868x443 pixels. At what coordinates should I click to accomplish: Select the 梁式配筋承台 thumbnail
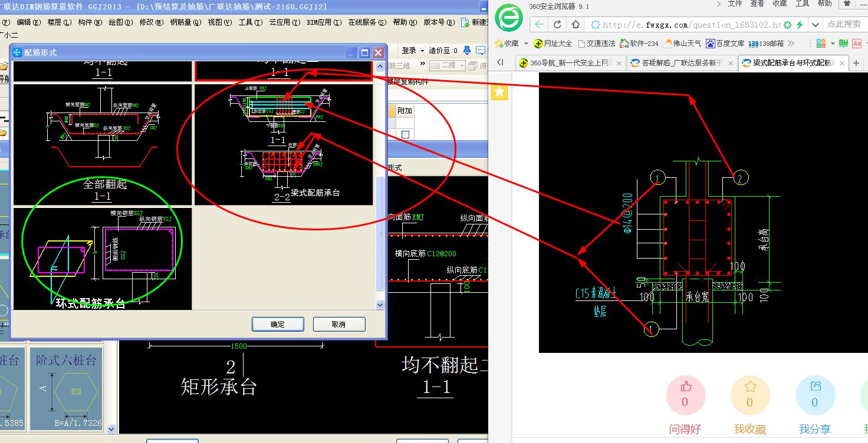(x=284, y=144)
